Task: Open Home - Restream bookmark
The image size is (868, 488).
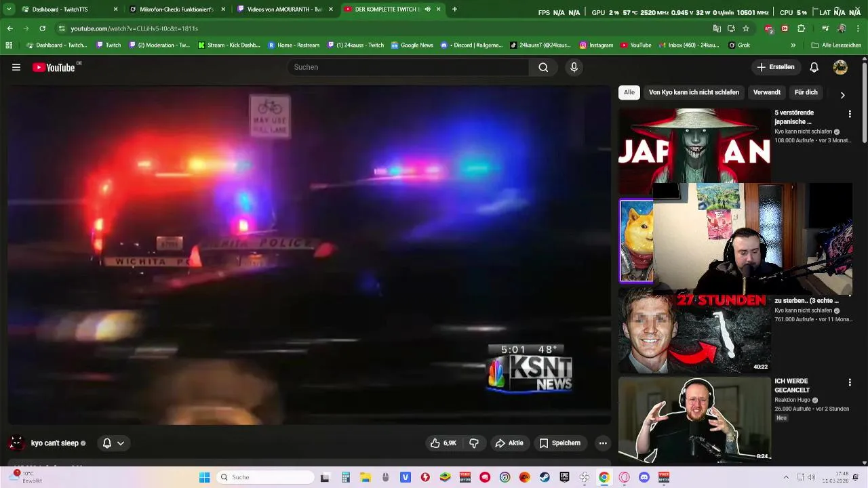Action: point(294,45)
